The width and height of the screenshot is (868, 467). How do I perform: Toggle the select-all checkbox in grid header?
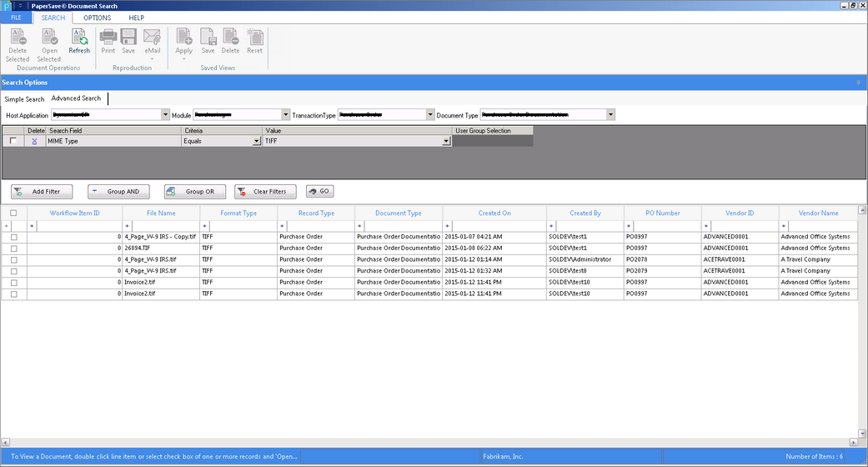(13, 213)
